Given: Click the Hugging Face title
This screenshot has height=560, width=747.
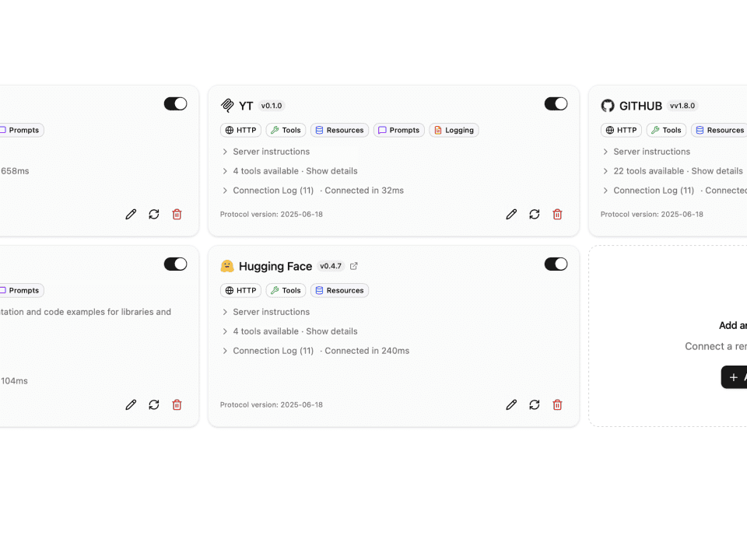Looking at the screenshot, I should [275, 266].
